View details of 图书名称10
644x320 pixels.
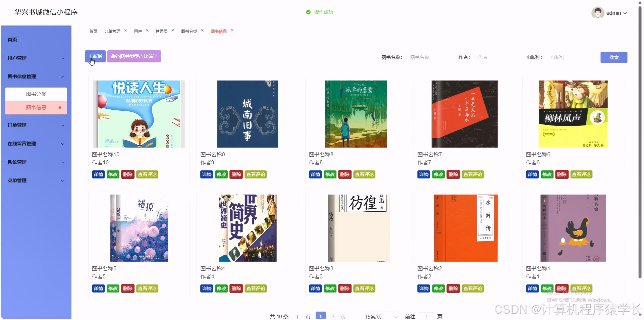click(x=98, y=174)
